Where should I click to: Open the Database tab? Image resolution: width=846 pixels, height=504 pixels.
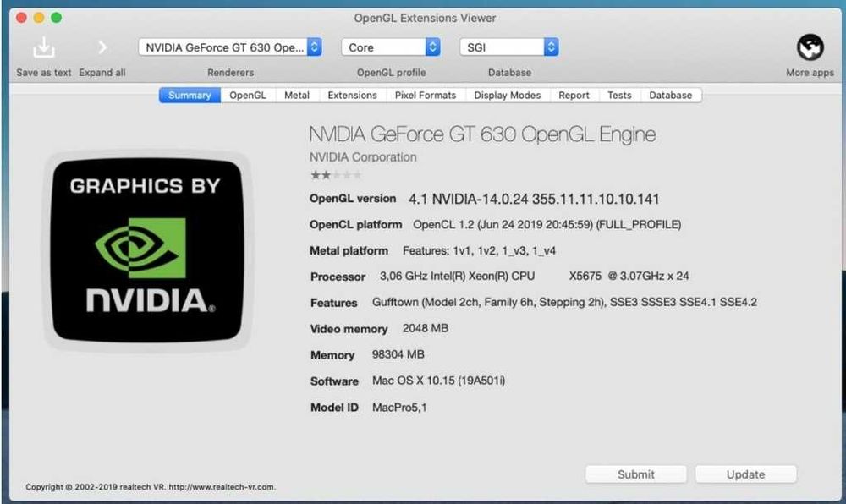(671, 96)
